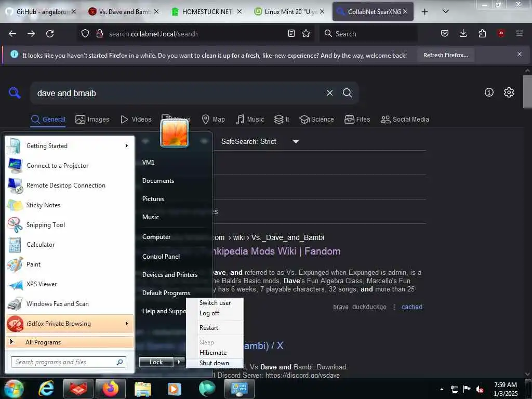This screenshot has height=399, width=532.
Task: Open the tracking protection shield icon
Action: pos(85,34)
